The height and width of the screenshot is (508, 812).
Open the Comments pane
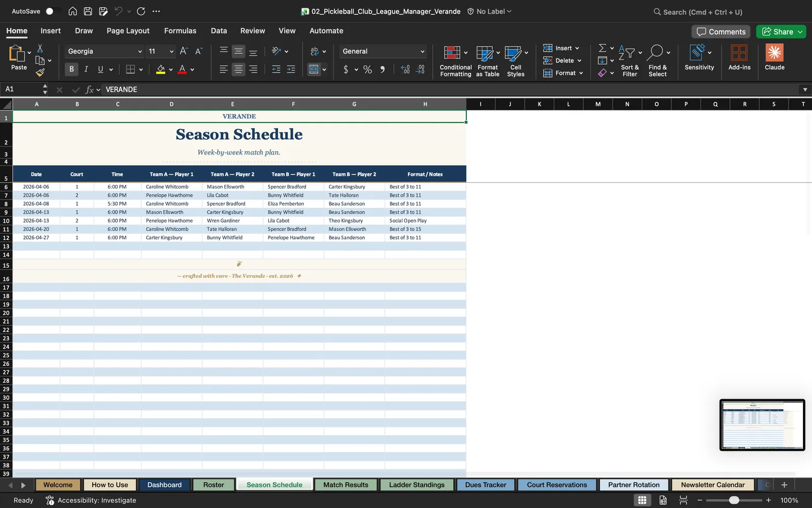click(721, 31)
